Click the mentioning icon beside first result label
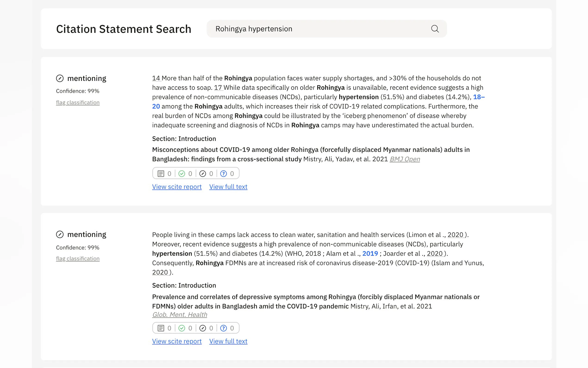This screenshot has height=368, width=588. pos(60,78)
